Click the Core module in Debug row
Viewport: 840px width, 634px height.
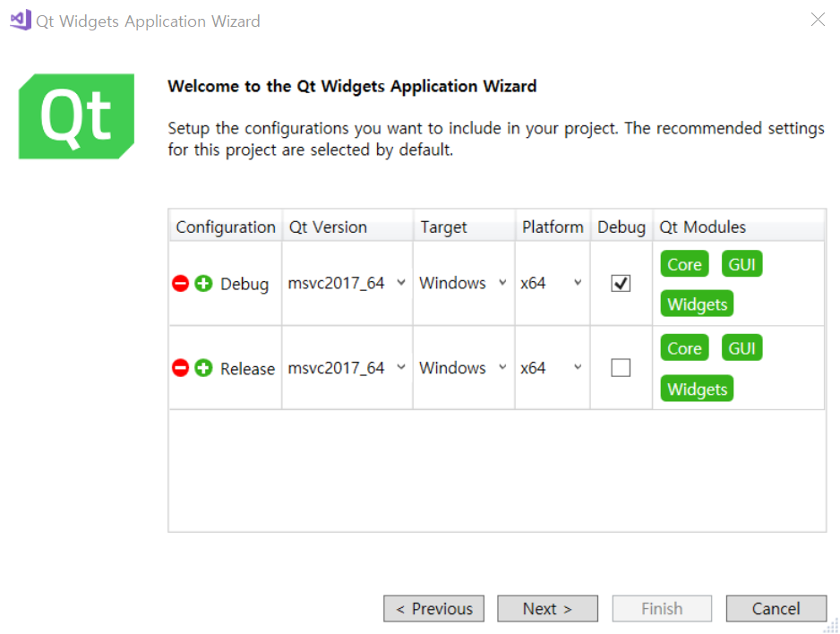[685, 264]
